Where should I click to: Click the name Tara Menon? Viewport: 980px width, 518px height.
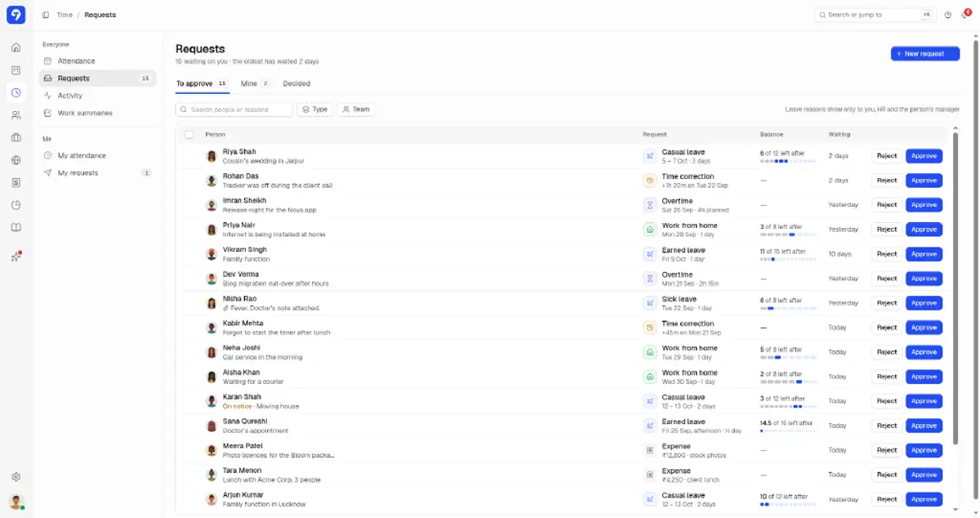[243, 471]
